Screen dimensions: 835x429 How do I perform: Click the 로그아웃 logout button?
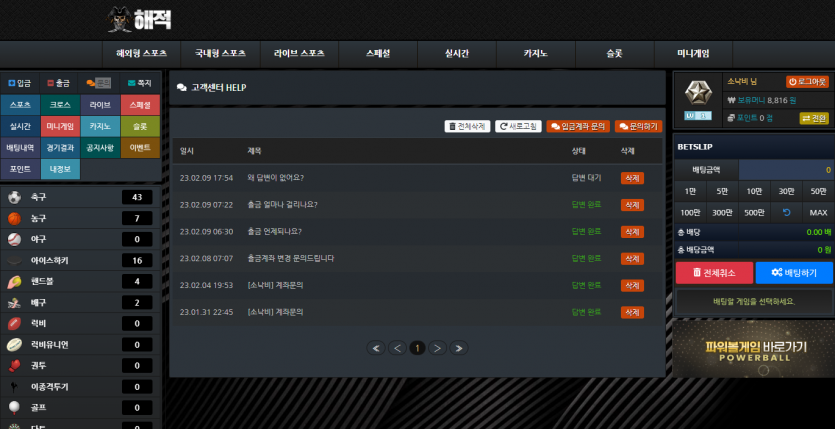coord(807,81)
